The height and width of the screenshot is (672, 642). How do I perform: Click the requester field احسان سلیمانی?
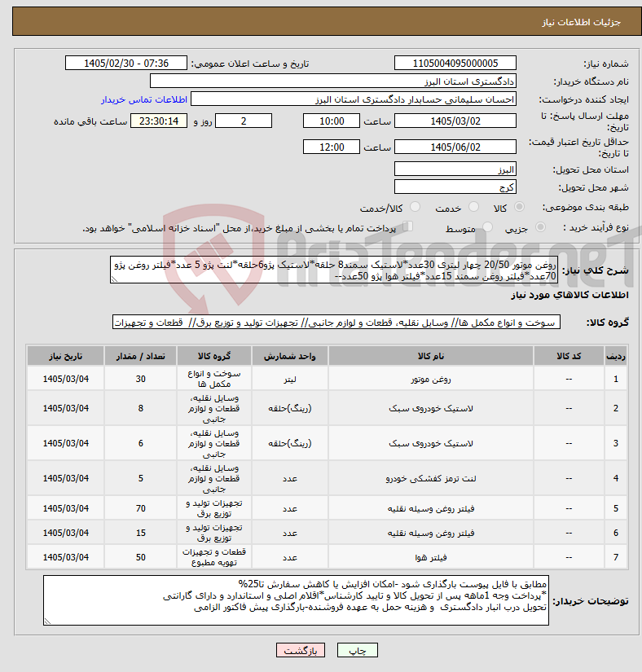(x=353, y=99)
